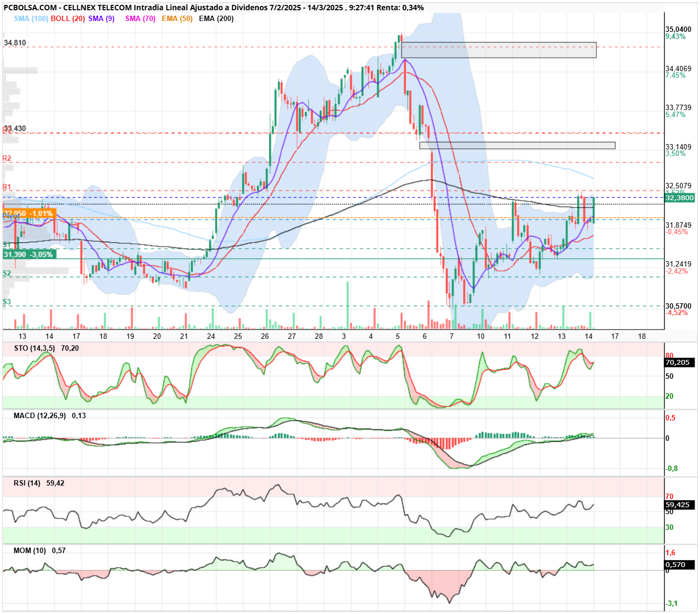Viewport: 700px width, 614px height.
Task: Click the RSI (14) indicator title
Action: [x=27, y=483]
